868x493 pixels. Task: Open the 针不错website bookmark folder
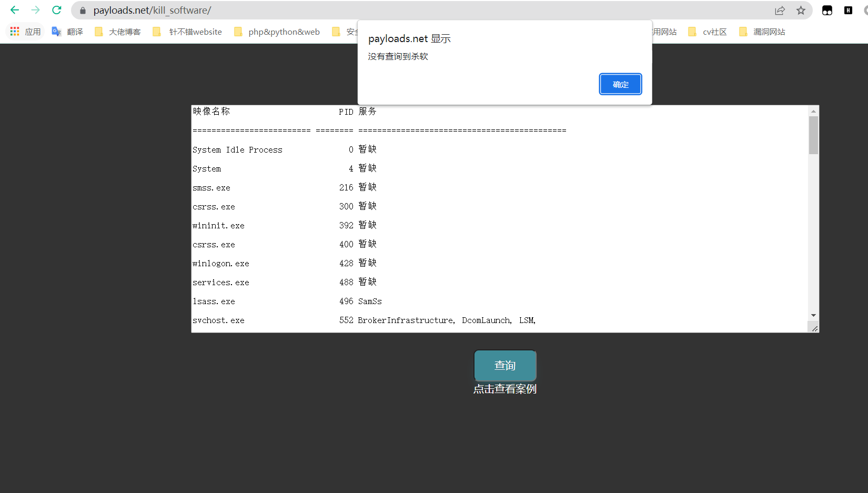pos(187,32)
